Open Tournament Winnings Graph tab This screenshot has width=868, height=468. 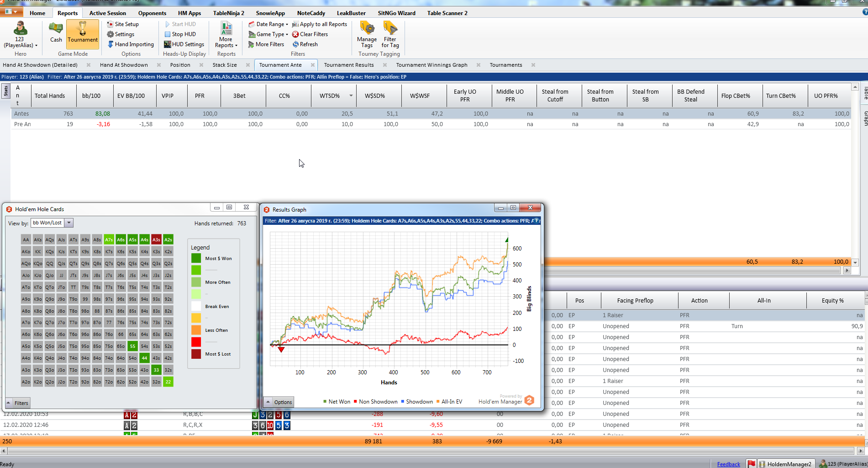[x=431, y=65]
